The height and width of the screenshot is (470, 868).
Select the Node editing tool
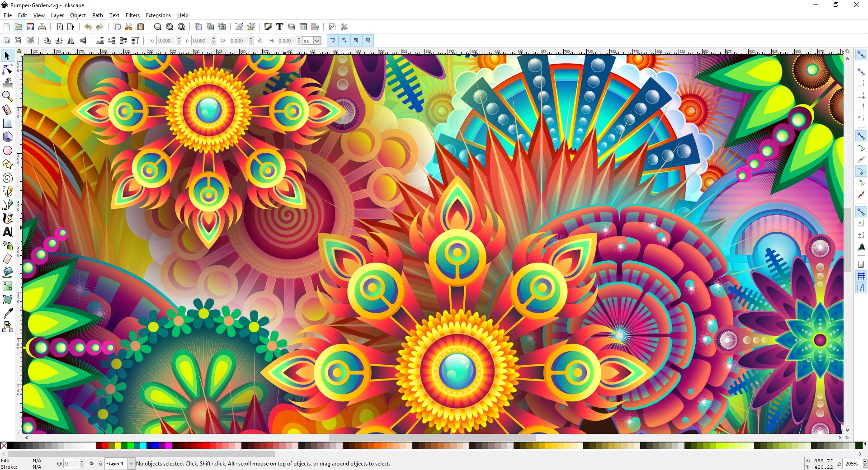coord(7,69)
